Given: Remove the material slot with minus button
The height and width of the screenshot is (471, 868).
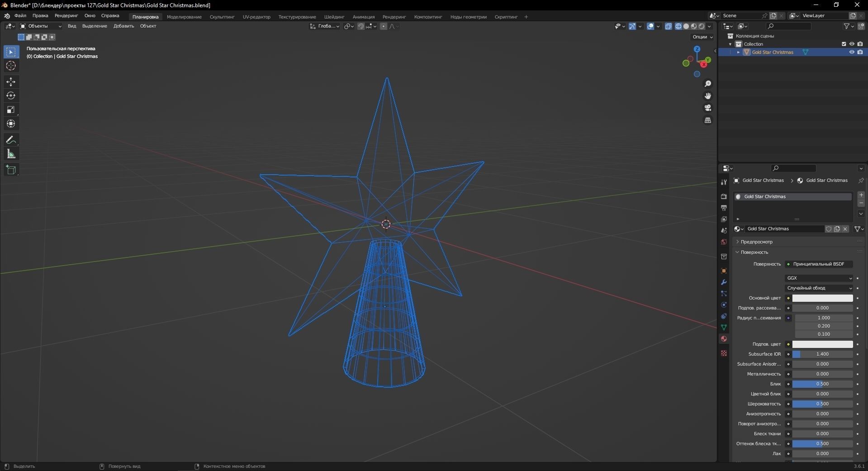Looking at the screenshot, I should click(x=861, y=203).
